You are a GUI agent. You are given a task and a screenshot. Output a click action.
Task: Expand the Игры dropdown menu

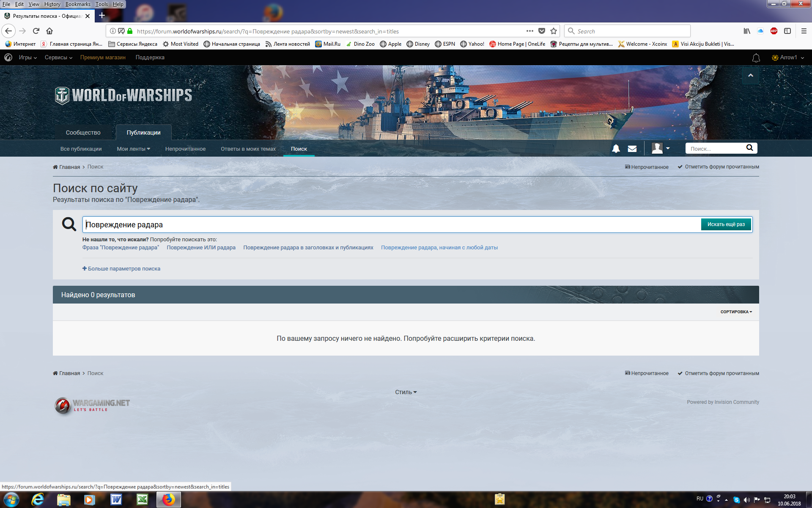27,57
